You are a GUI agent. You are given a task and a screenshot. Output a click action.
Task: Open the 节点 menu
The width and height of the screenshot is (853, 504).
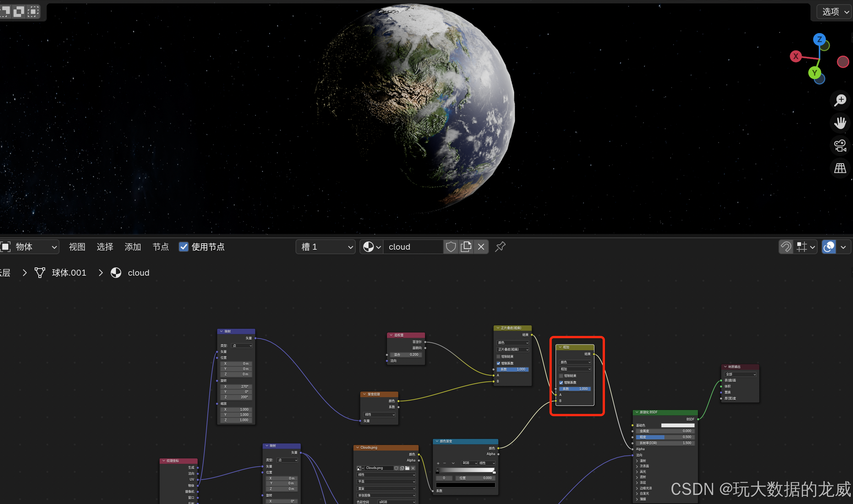[x=160, y=247]
